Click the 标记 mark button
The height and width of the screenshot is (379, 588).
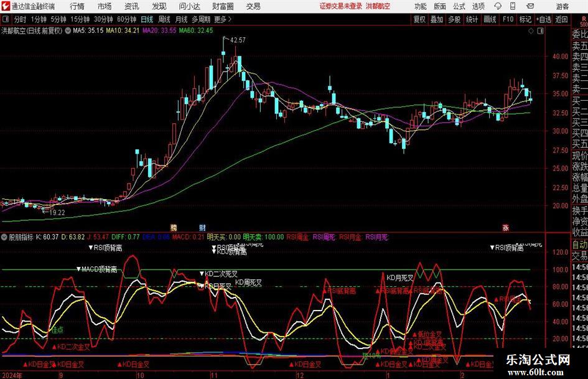click(525, 19)
